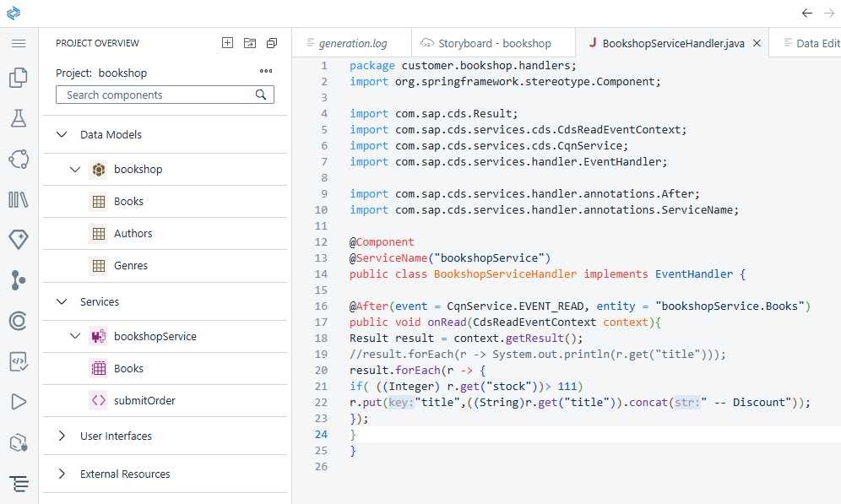
Task: Click the submitOrder angle-brackets icon
Action: coord(98,400)
